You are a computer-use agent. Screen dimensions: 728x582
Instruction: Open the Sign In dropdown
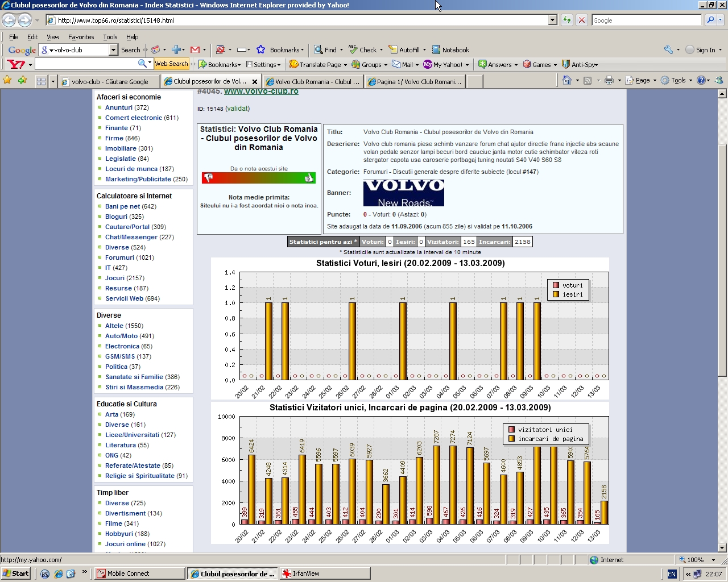(720, 50)
